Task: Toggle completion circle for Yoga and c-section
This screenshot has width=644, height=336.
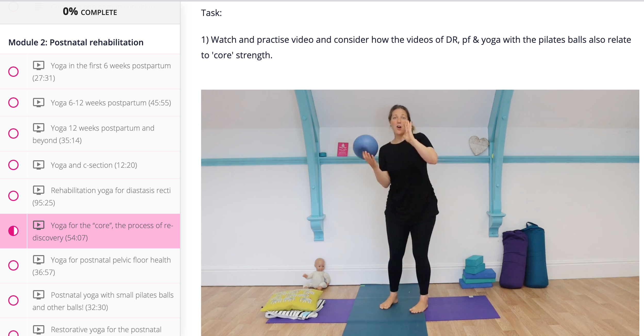Action: [x=13, y=165]
